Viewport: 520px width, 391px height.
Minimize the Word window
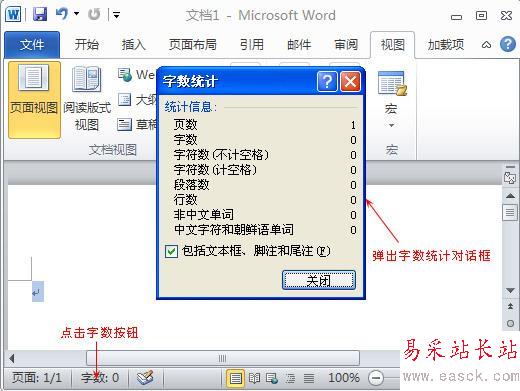pos(456,16)
